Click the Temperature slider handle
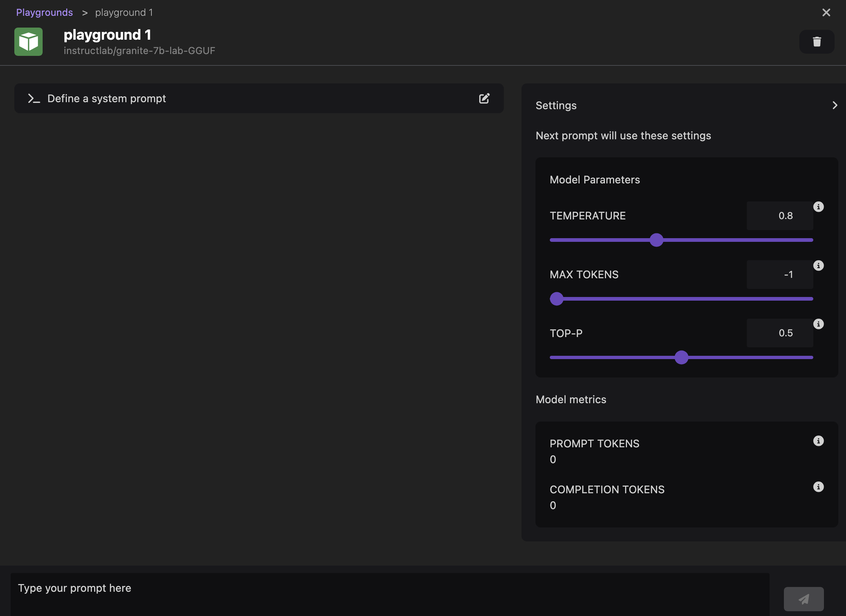846x616 pixels. (x=656, y=240)
